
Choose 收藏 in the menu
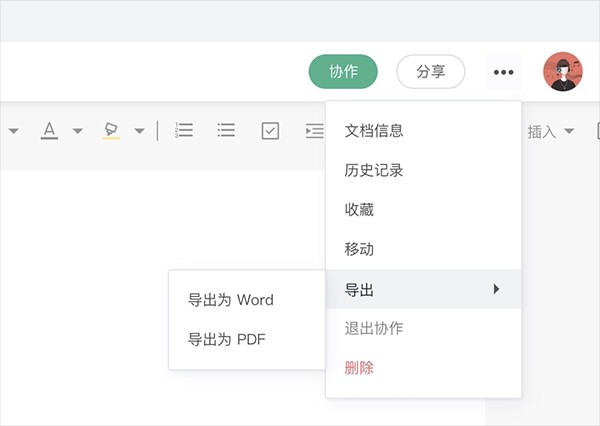click(x=359, y=210)
